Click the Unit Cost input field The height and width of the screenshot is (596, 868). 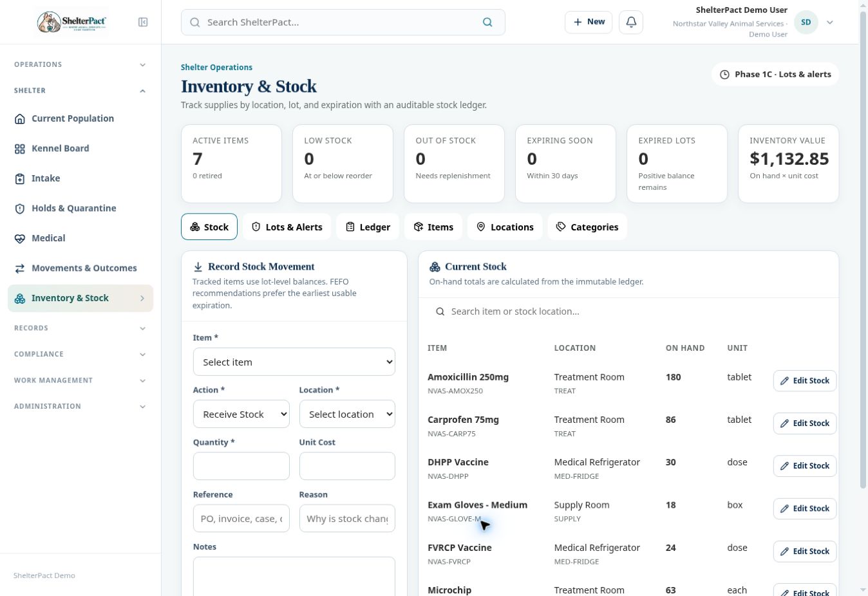tap(347, 466)
